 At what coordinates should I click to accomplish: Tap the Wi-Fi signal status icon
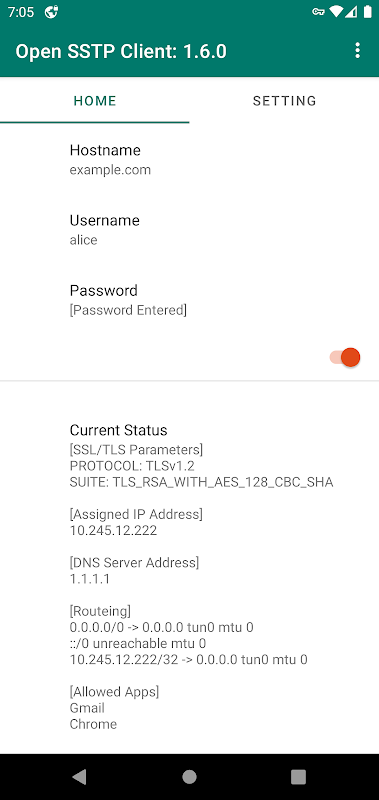[x=336, y=12]
